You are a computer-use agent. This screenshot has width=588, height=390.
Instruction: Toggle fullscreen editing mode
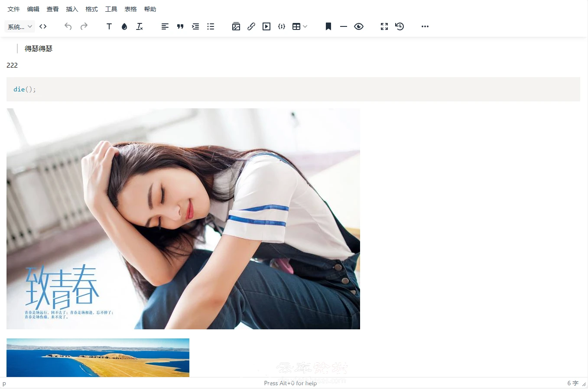384,26
